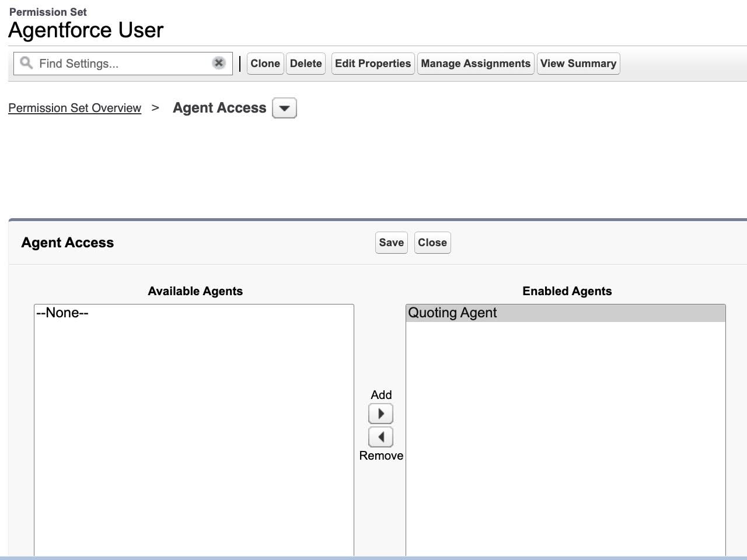This screenshot has width=747, height=560.
Task: Select Quoting Agent in Enabled Agents
Action: tap(452, 313)
